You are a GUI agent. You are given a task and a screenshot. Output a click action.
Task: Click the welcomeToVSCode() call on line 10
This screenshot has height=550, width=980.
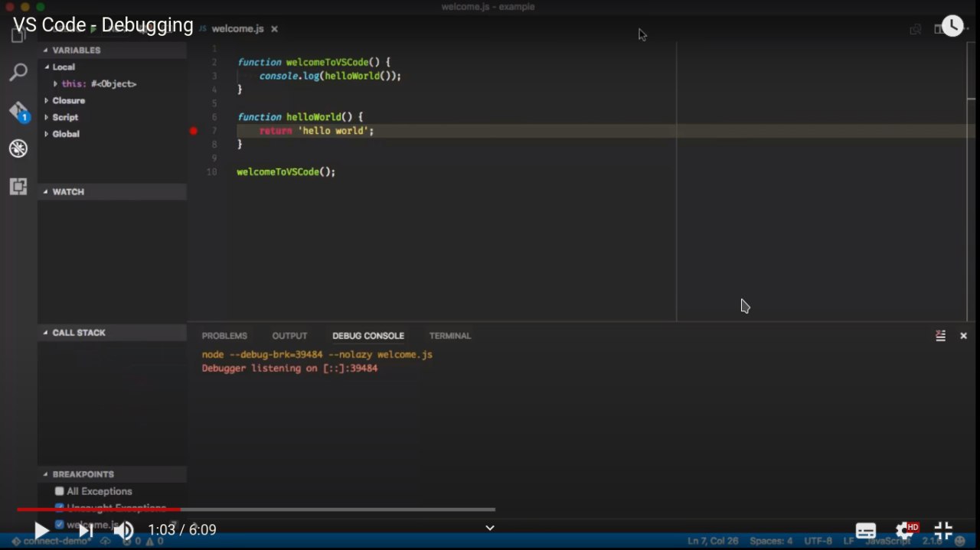click(x=286, y=172)
